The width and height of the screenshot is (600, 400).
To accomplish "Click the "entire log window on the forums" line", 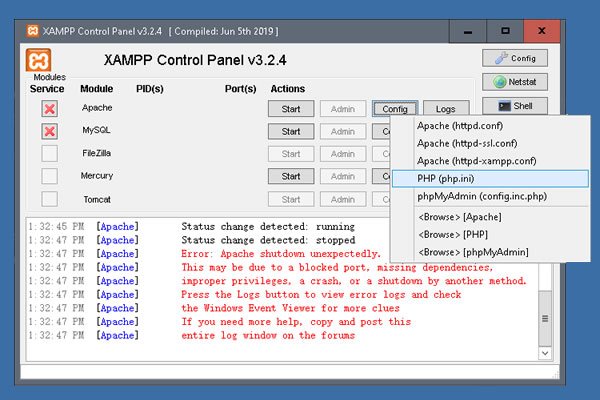I will tap(268, 336).
